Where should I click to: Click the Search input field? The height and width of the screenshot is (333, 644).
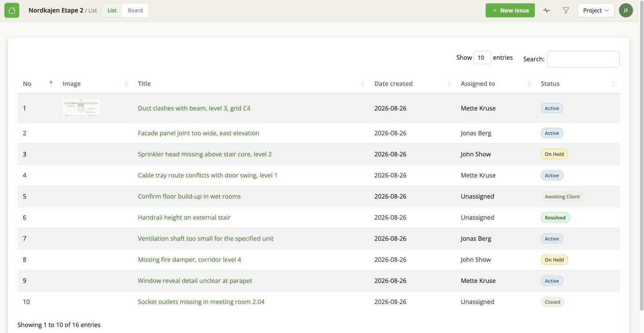pos(583,59)
